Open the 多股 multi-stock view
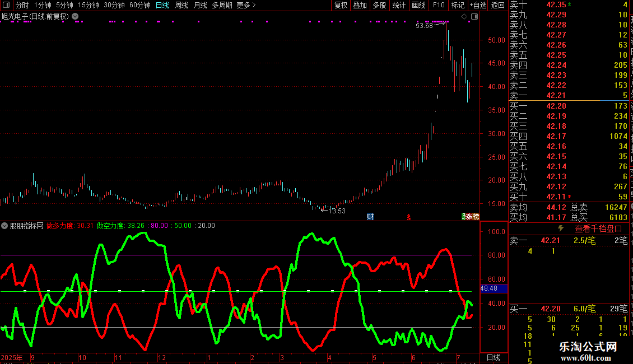Image resolution: width=633 pixels, height=364 pixels. coord(379,5)
